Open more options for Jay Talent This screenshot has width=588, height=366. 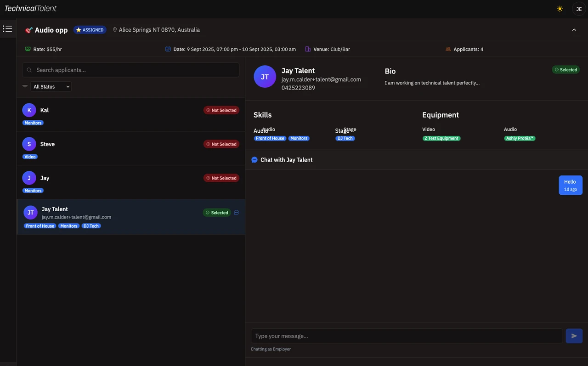(x=237, y=213)
